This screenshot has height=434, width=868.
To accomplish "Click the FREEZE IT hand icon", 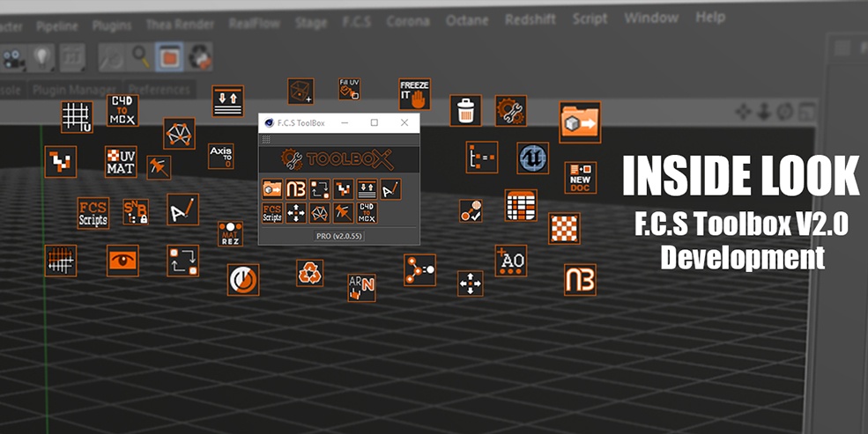I will (415, 94).
